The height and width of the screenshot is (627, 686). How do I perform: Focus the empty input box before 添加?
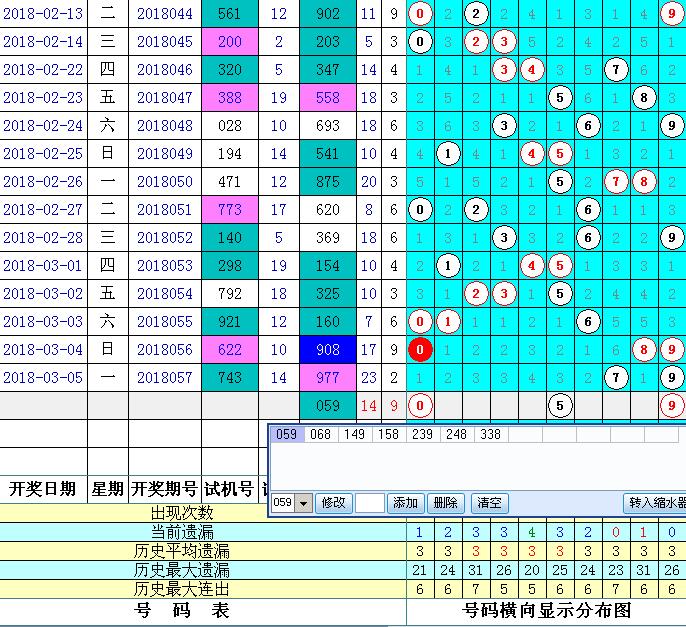pyautogui.click(x=370, y=504)
